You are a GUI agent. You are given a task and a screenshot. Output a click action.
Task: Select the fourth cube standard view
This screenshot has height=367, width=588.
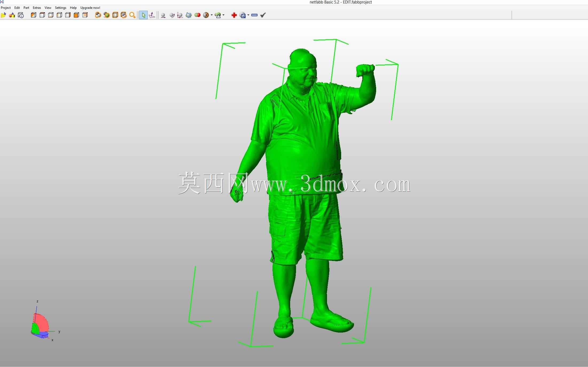point(59,15)
